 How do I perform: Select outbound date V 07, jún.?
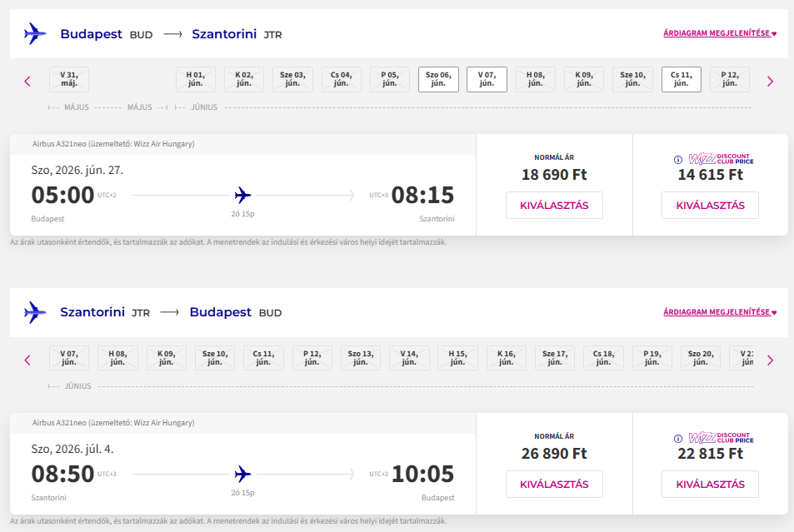click(487, 79)
